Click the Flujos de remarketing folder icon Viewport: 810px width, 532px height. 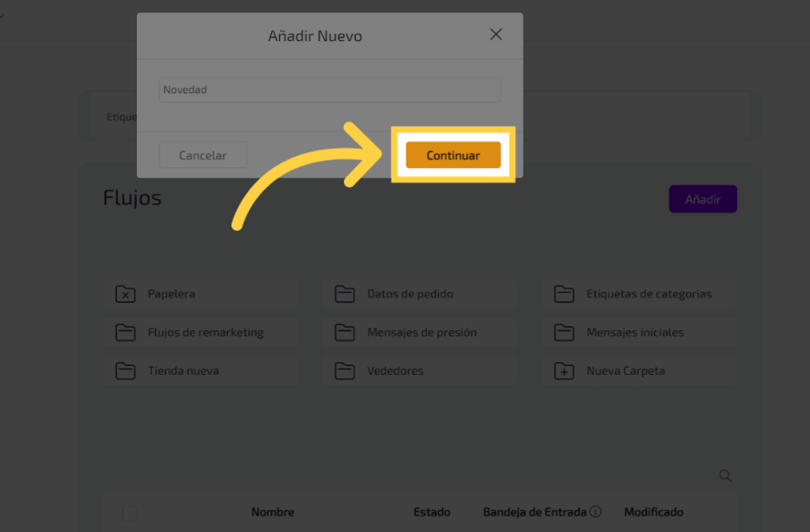tap(125, 333)
